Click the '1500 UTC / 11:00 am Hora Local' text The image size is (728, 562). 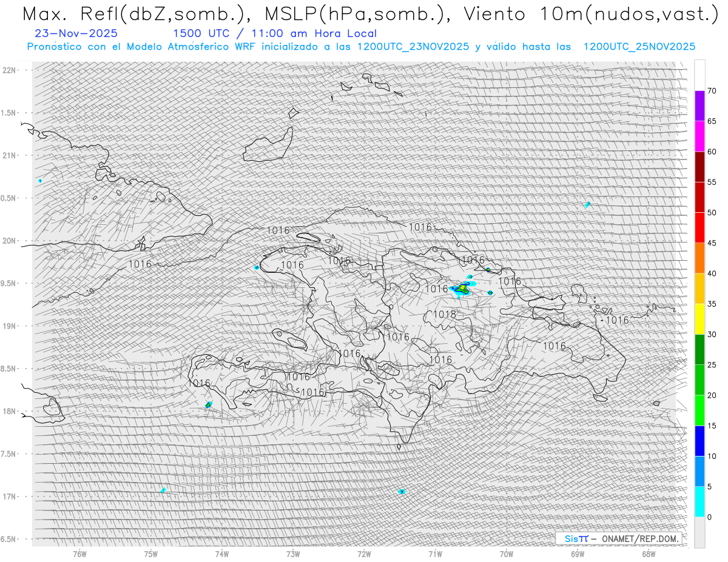pos(275,33)
